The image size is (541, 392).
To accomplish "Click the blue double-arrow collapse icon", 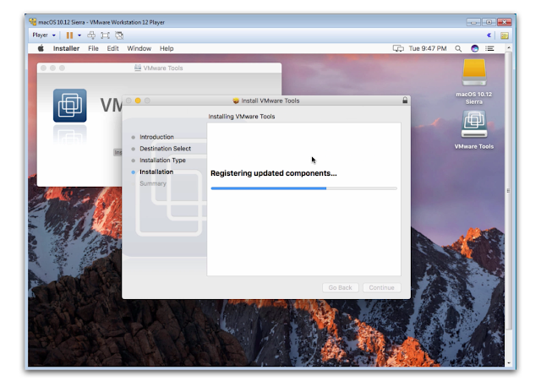I will pyautogui.click(x=489, y=35).
